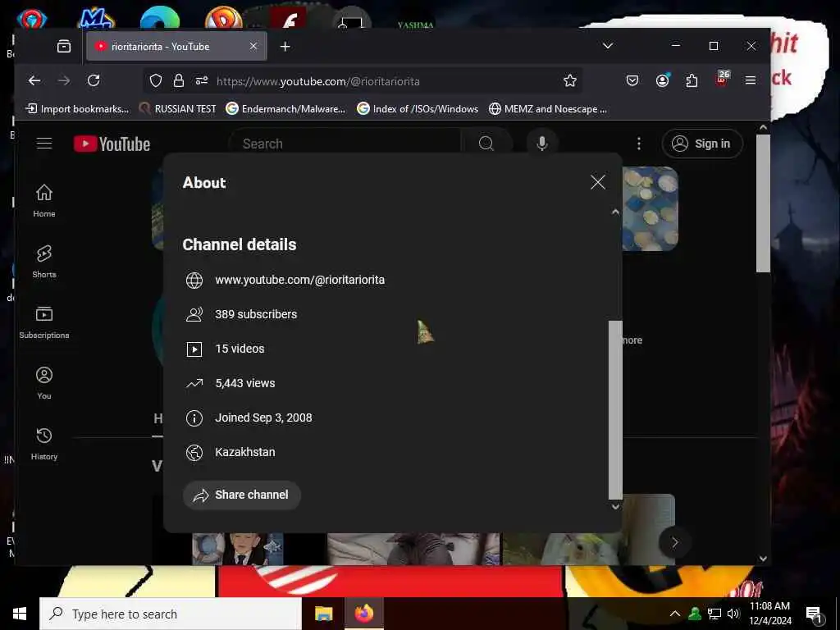Open YouTube settings three-dot menu
The height and width of the screenshot is (630, 840).
click(x=638, y=144)
